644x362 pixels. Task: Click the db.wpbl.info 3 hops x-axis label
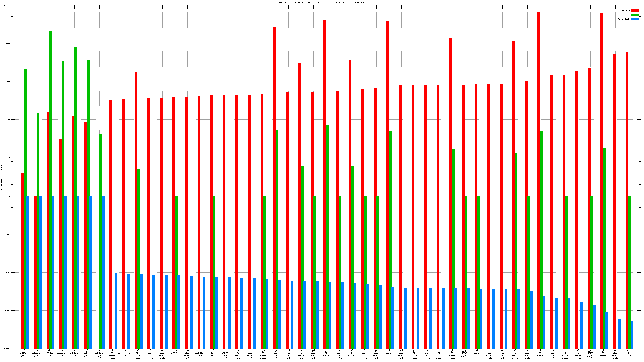(87, 354)
